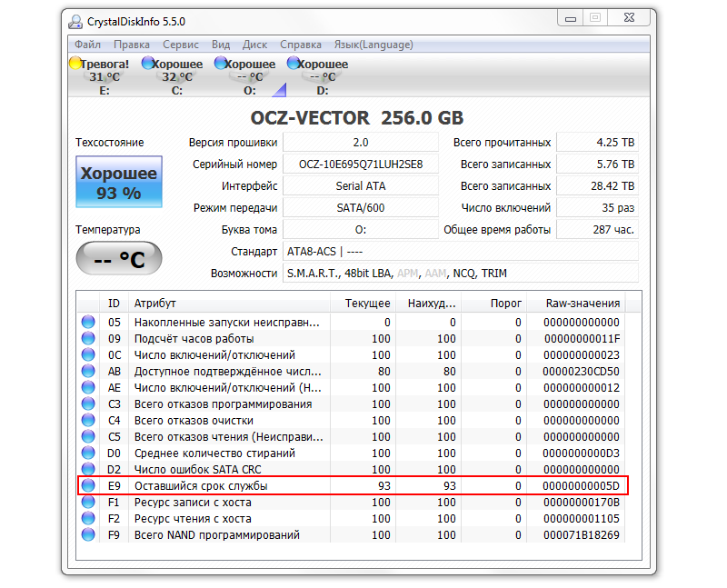Click the Текущее column header

click(x=363, y=304)
